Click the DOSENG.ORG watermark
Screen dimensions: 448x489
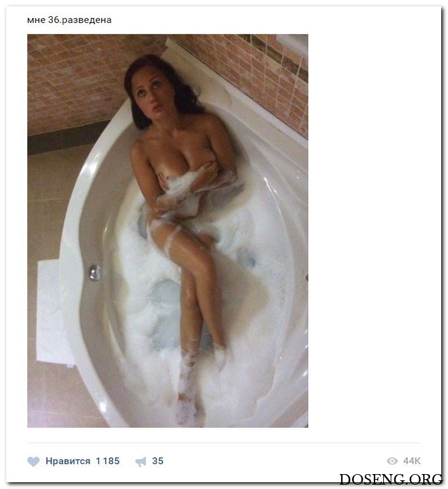391,478
